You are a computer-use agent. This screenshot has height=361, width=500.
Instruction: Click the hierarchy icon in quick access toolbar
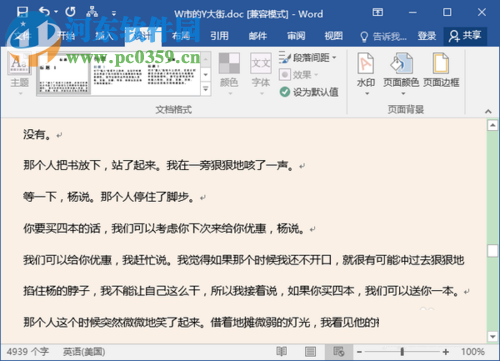(x=92, y=12)
